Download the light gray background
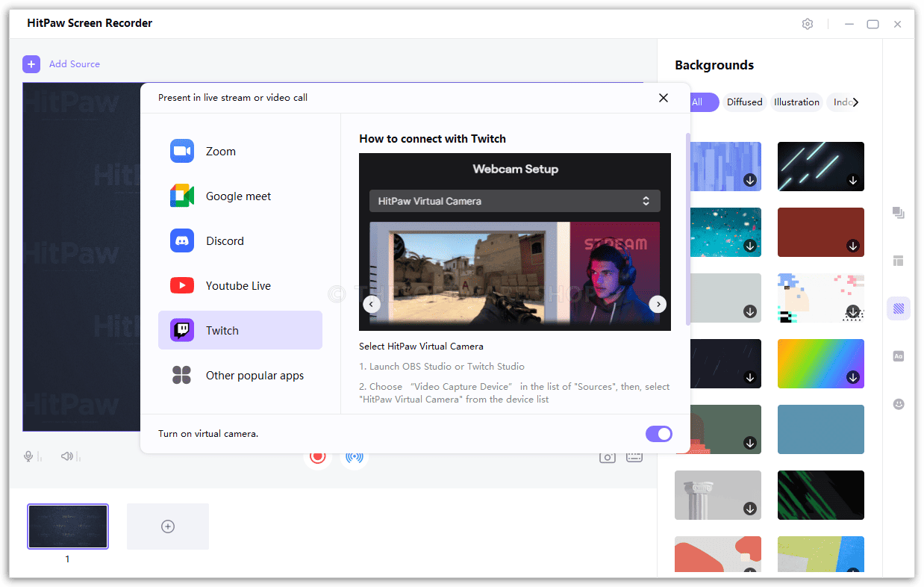This screenshot has height=587, width=924. (x=750, y=311)
